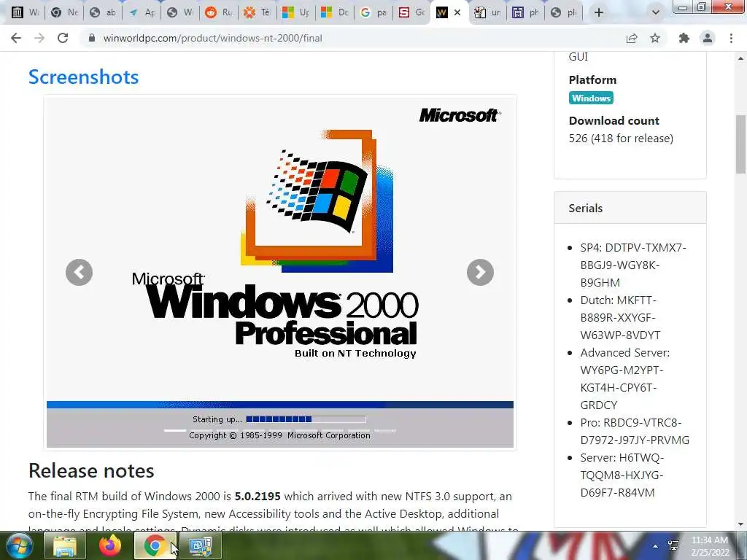Click the network tray icon
Image resolution: width=747 pixels, height=560 pixels.
coord(673,545)
